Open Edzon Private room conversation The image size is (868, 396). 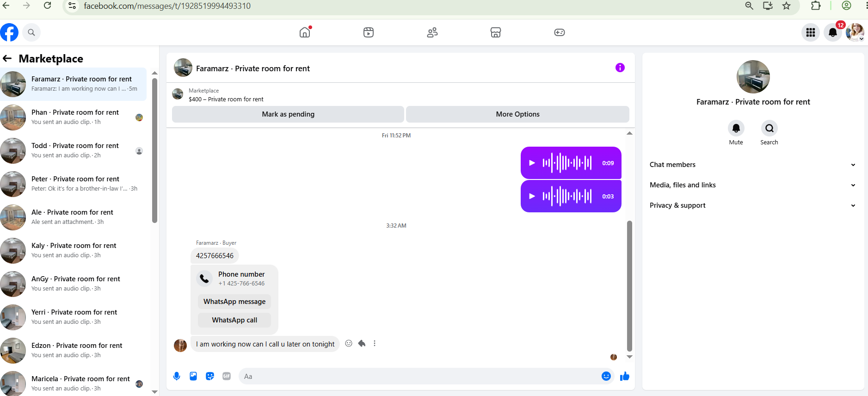(73, 350)
